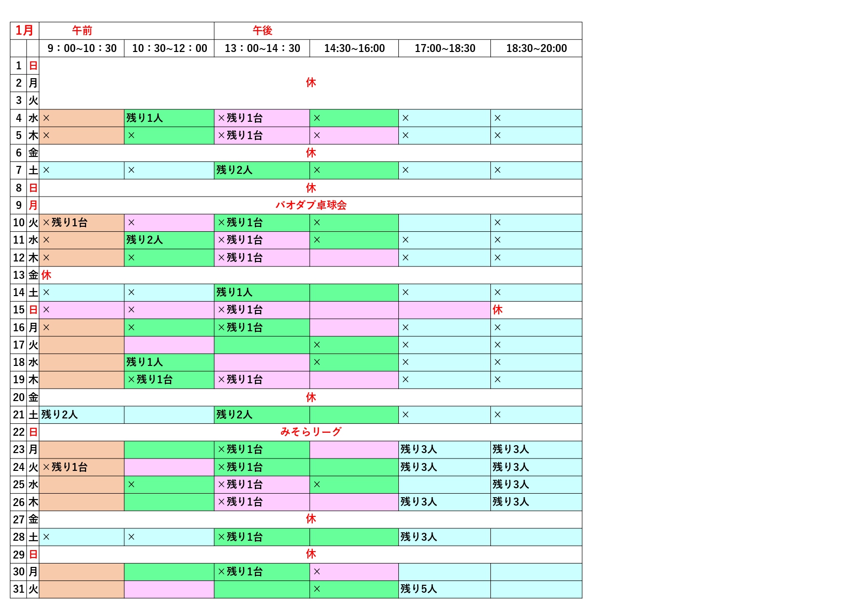868x614 pixels.
Task: Select '残り3人' in day 23's 17:00~18:30 cell
Action: tap(419, 449)
